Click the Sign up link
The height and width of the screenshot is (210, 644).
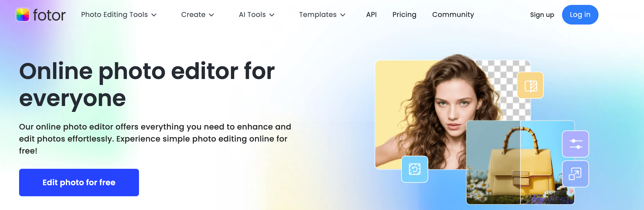(x=542, y=15)
